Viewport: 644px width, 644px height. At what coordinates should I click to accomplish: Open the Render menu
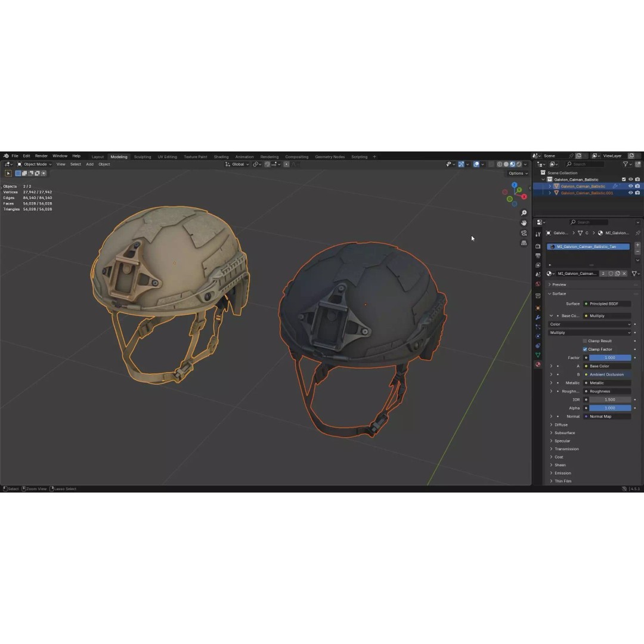(x=41, y=156)
